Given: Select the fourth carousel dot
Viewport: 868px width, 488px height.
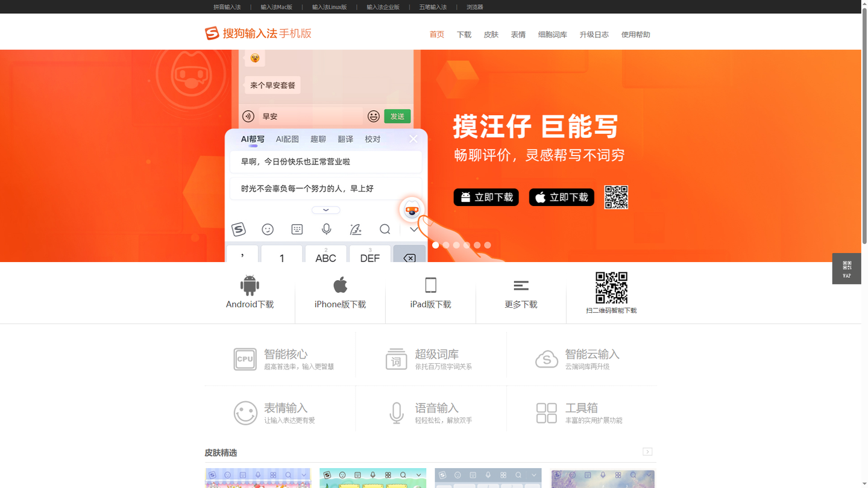Looking at the screenshot, I should 467,245.
